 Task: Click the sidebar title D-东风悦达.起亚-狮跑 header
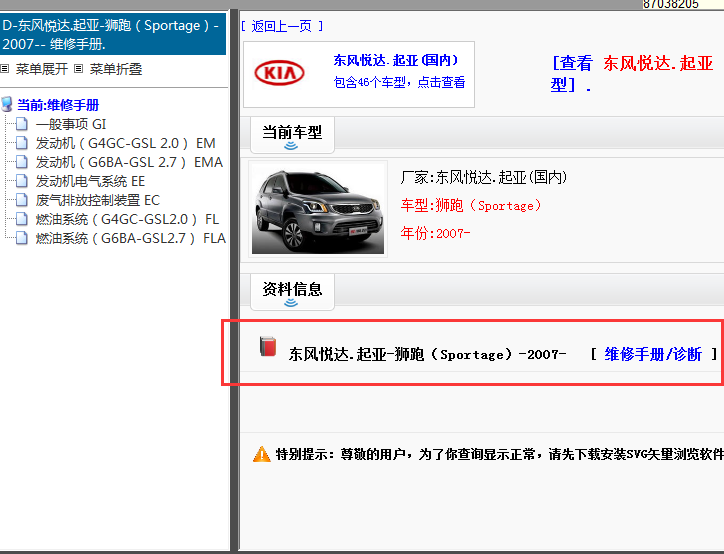click(x=113, y=34)
